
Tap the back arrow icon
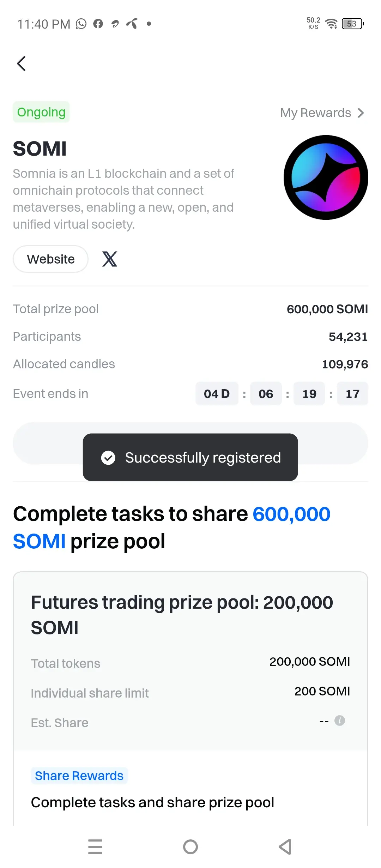[x=22, y=64]
